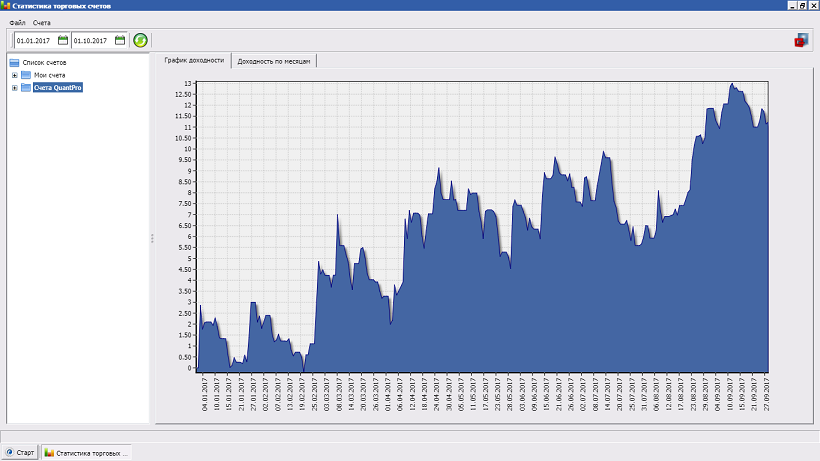The width and height of the screenshot is (820, 461).
Task: Click the green refresh button in toolbar
Action: point(140,40)
